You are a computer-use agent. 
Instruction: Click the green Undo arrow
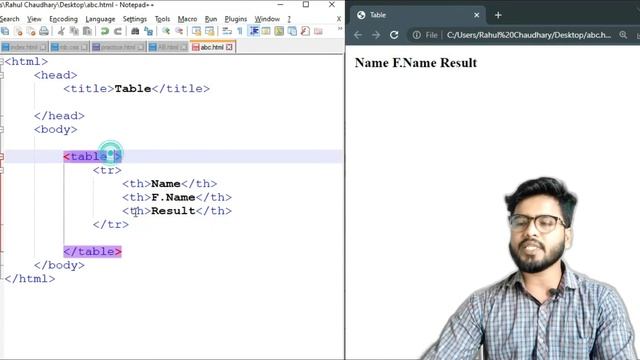(x=104, y=31)
